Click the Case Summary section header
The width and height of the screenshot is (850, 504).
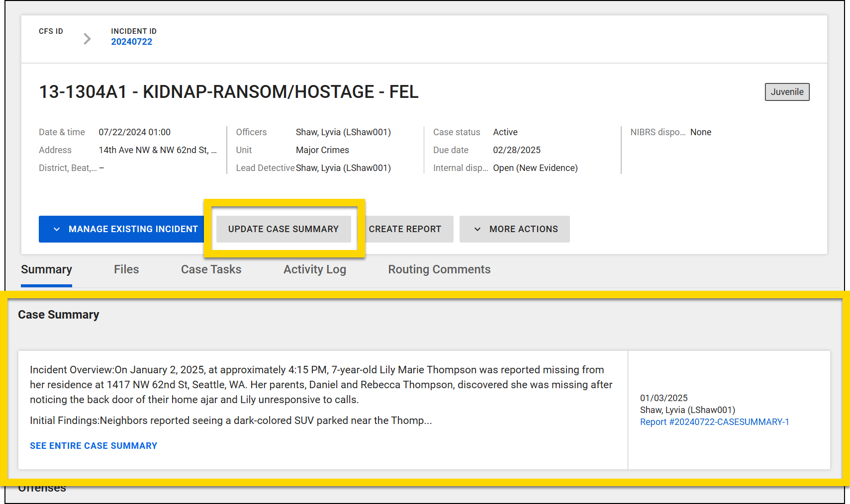click(59, 314)
